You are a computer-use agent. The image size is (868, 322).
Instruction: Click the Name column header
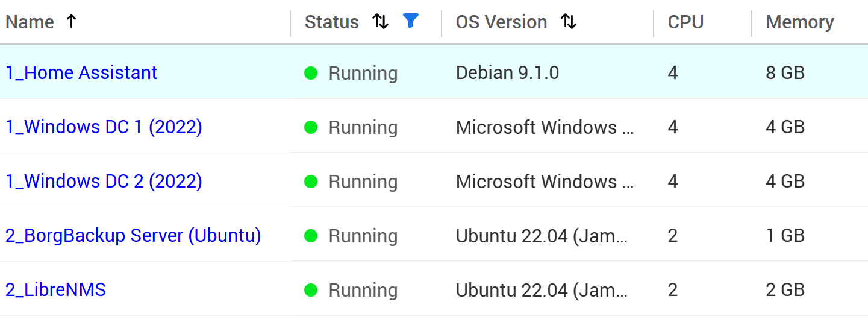tap(30, 22)
